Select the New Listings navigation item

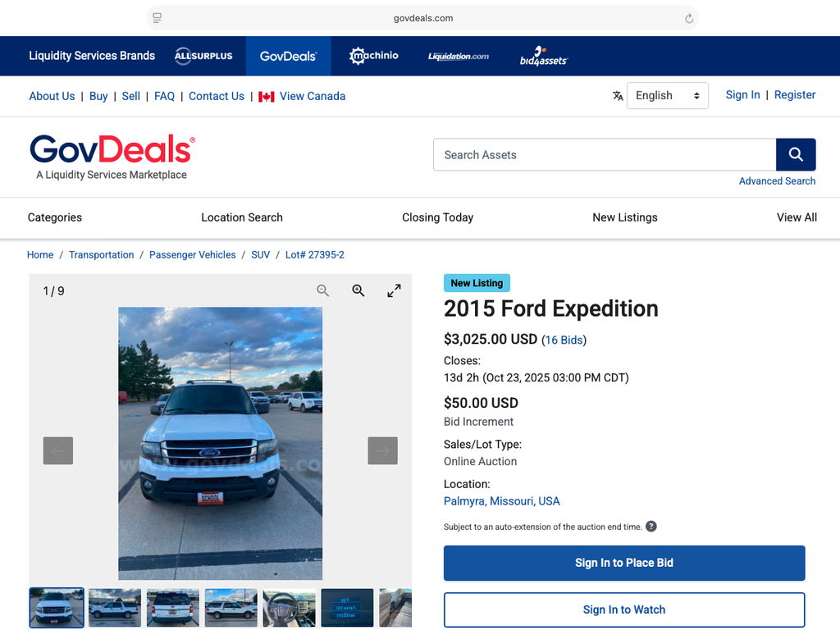624,217
